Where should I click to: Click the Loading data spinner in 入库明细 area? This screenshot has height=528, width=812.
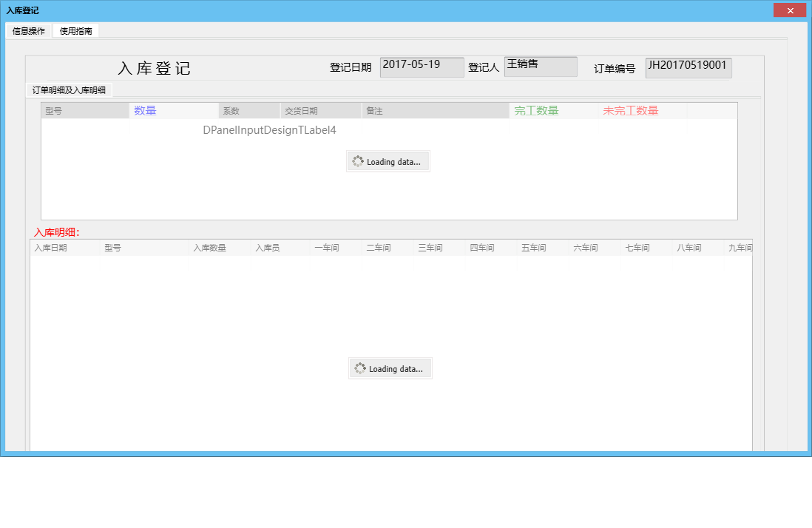tap(390, 368)
